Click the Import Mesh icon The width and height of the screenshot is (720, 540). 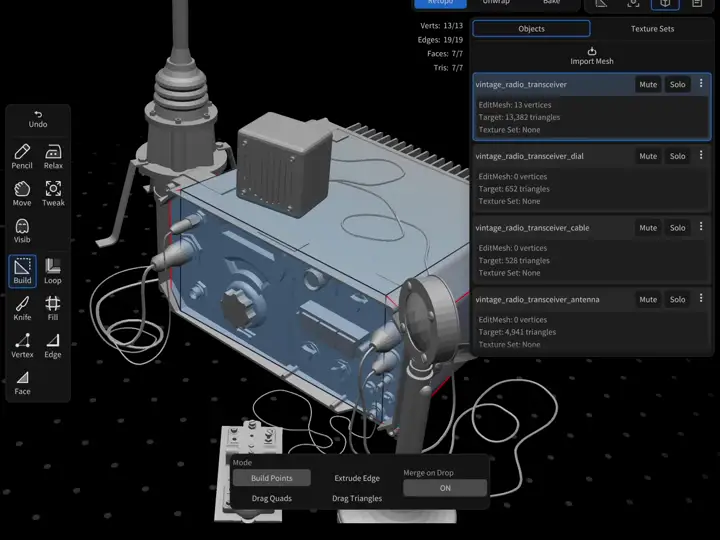[x=591, y=51]
